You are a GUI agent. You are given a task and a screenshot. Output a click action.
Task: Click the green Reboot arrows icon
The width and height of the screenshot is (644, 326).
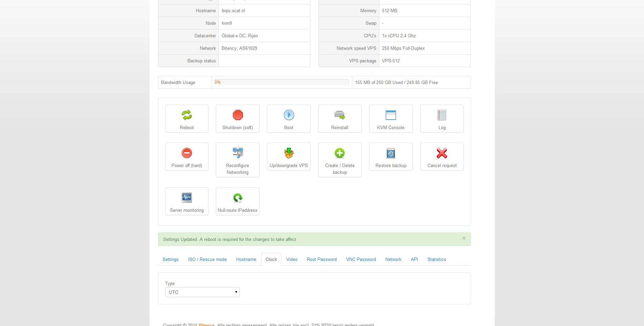[x=187, y=115]
